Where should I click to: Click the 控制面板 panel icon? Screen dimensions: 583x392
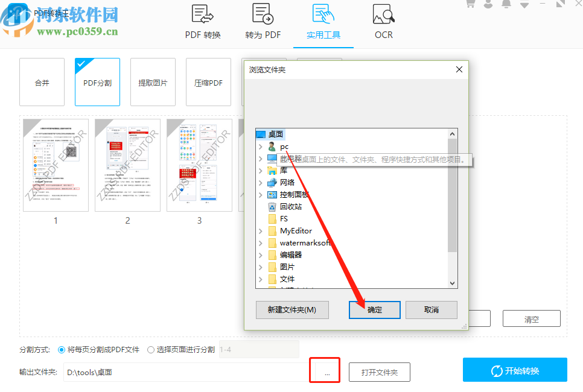[x=272, y=194]
